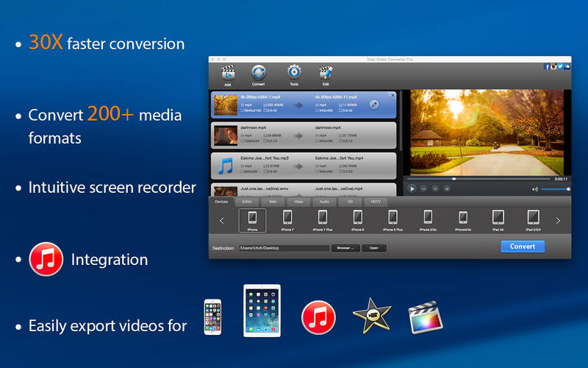This screenshot has height=368, width=588.
Task: Select the iPhone 5/5s device preset
Action: 428,218
